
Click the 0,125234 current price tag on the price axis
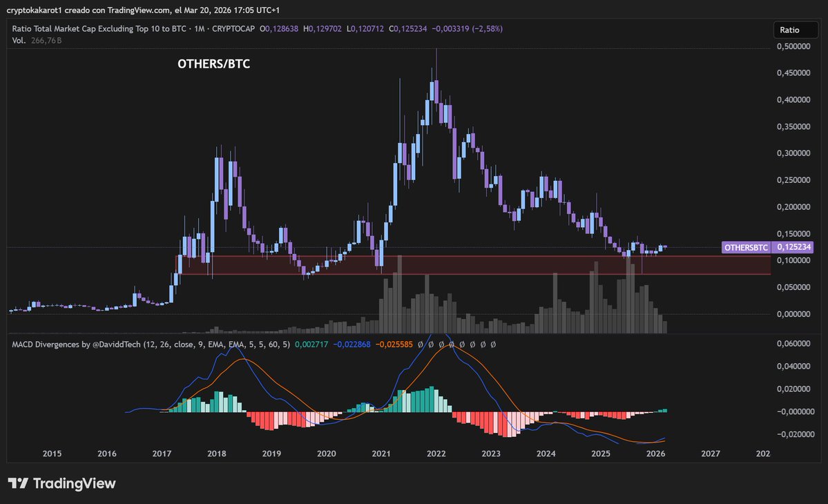(x=793, y=247)
